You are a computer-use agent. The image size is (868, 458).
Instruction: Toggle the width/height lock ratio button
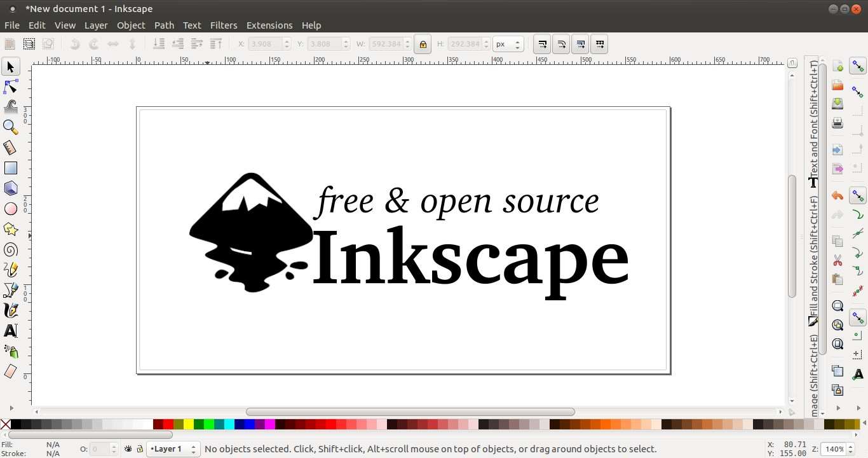point(423,44)
